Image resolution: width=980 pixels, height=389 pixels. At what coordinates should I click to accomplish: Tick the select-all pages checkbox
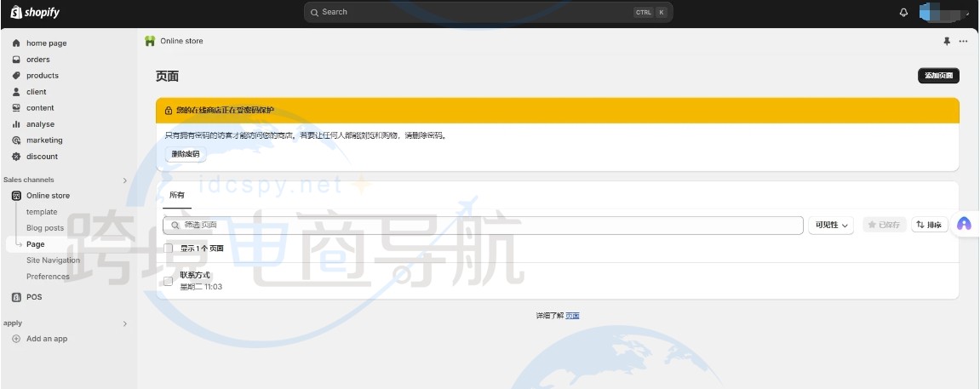pyautogui.click(x=168, y=249)
